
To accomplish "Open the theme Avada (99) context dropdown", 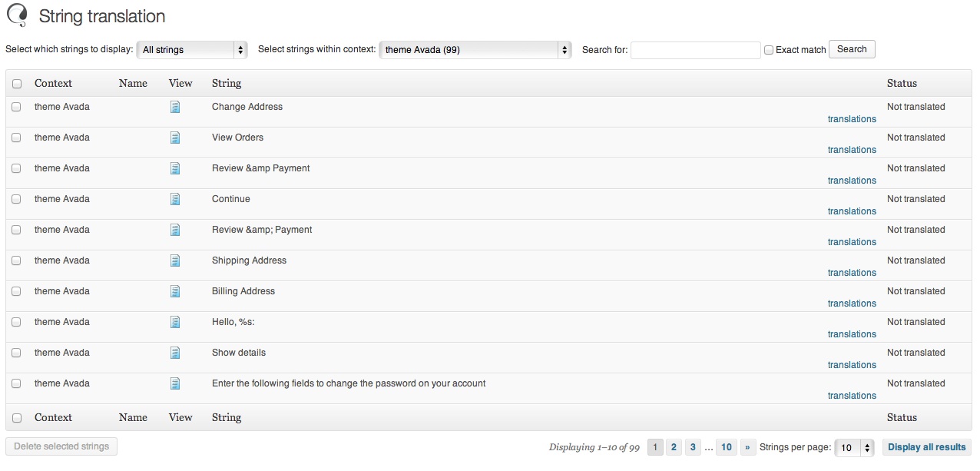I will pyautogui.click(x=475, y=50).
